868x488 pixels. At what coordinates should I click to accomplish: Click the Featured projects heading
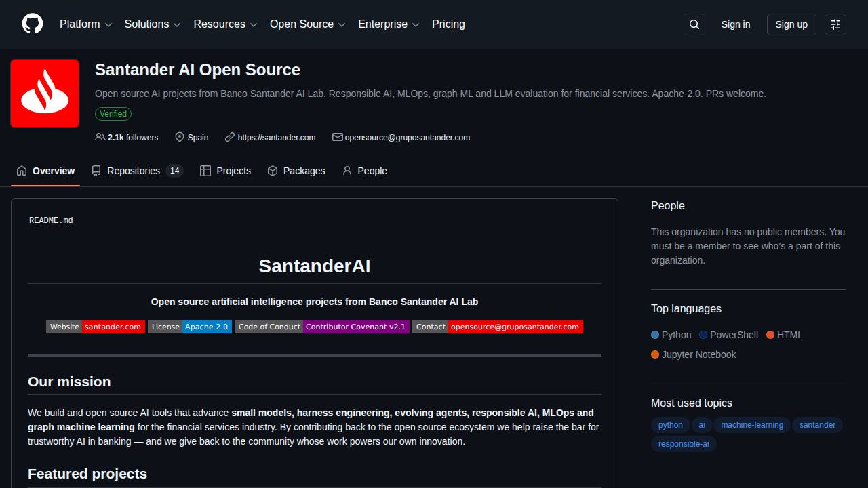(87, 474)
